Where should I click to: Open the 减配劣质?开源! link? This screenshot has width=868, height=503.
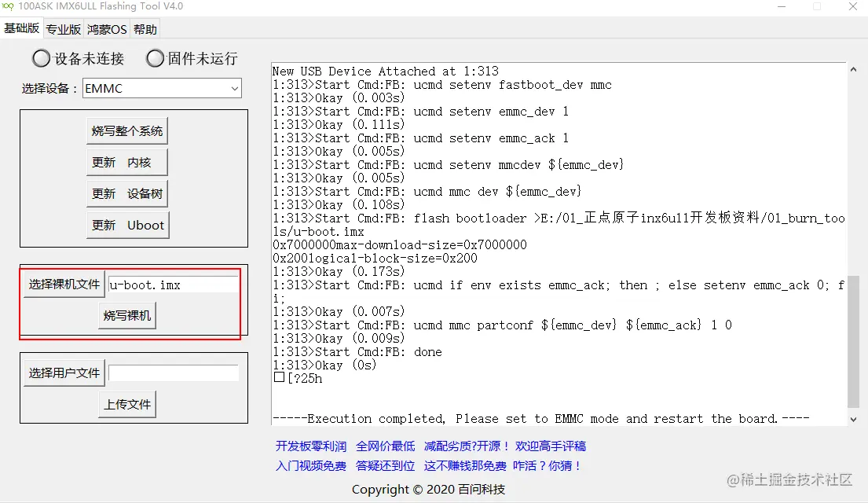click(x=466, y=446)
